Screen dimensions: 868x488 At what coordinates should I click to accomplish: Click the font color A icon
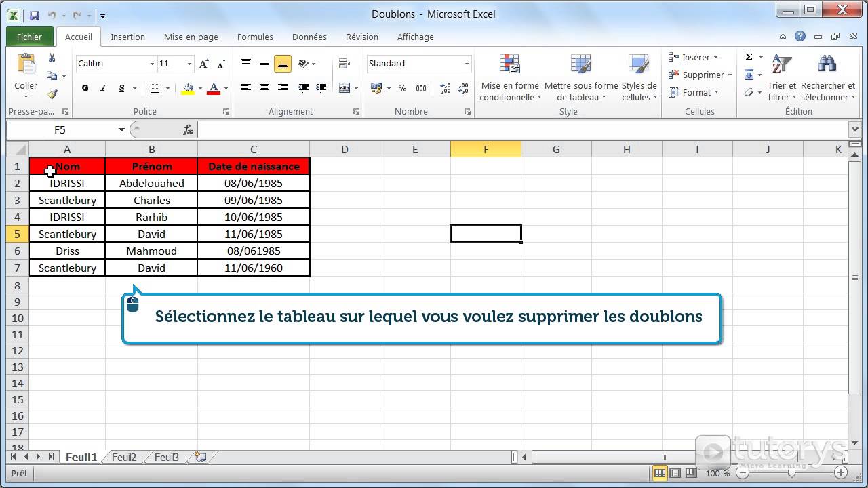[214, 88]
